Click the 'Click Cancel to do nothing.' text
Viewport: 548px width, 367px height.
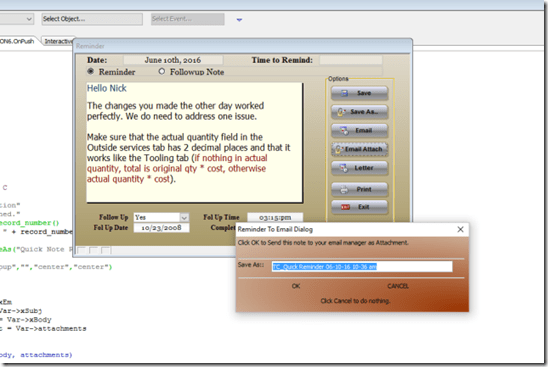[355, 301]
